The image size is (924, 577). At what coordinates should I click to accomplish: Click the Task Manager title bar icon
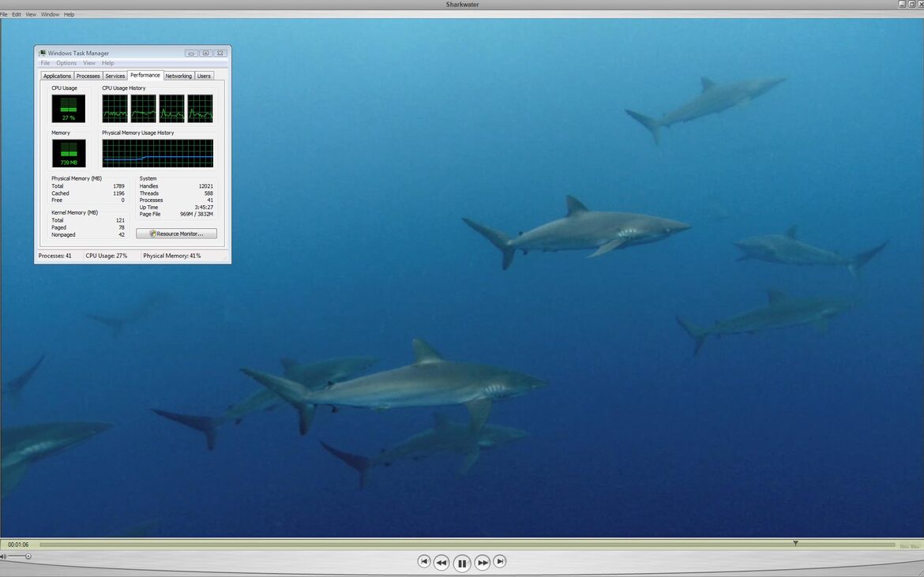pos(43,53)
